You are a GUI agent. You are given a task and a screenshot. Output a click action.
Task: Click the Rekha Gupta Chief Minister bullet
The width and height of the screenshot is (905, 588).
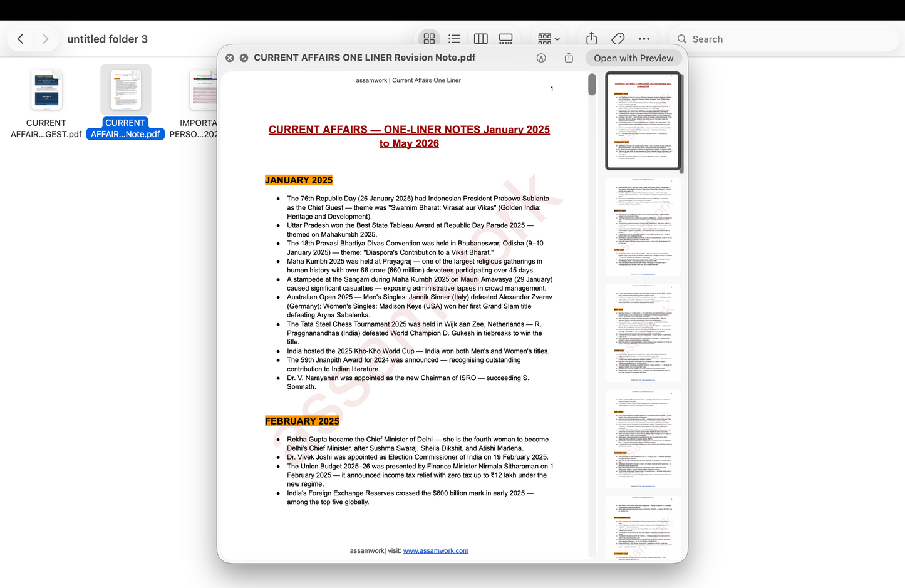coord(418,444)
